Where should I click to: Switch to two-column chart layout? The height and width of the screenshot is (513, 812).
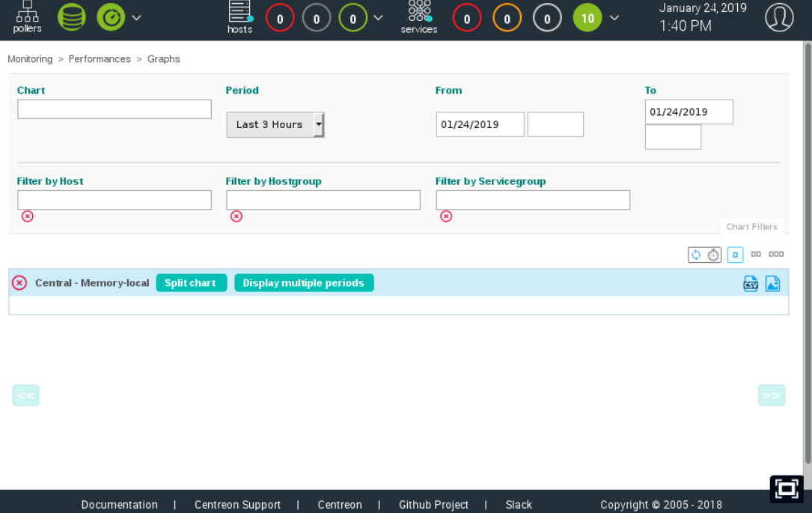[756, 255]
